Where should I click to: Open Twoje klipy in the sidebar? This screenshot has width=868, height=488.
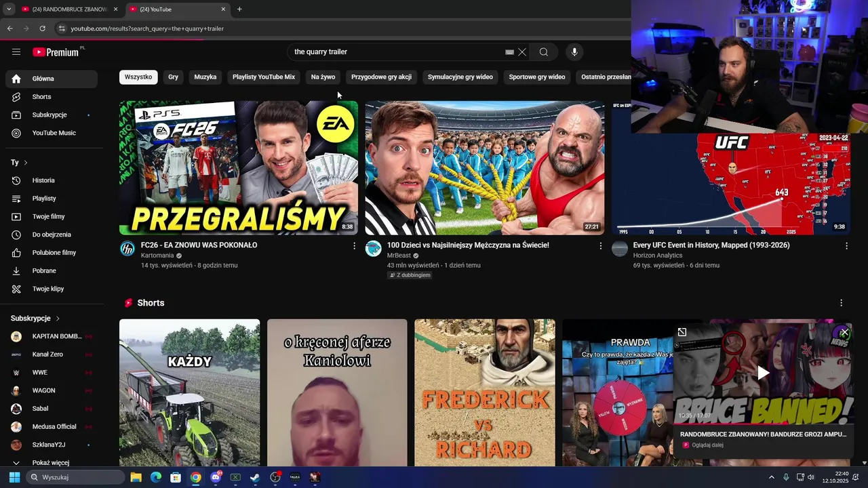pyautogui.click(x=52, y=289)
